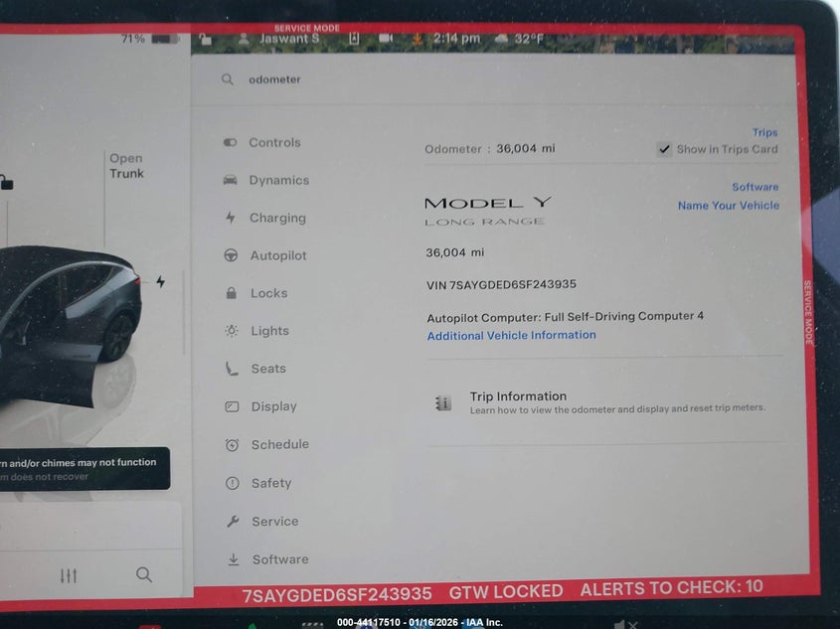Image resolution: width=840 pixels, height=629 pixels.
Task: Click Name Your Vehicle link
Action: click(728, 206)
